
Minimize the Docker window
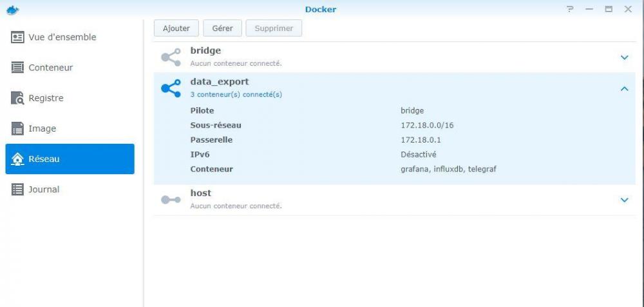point(589,9)
